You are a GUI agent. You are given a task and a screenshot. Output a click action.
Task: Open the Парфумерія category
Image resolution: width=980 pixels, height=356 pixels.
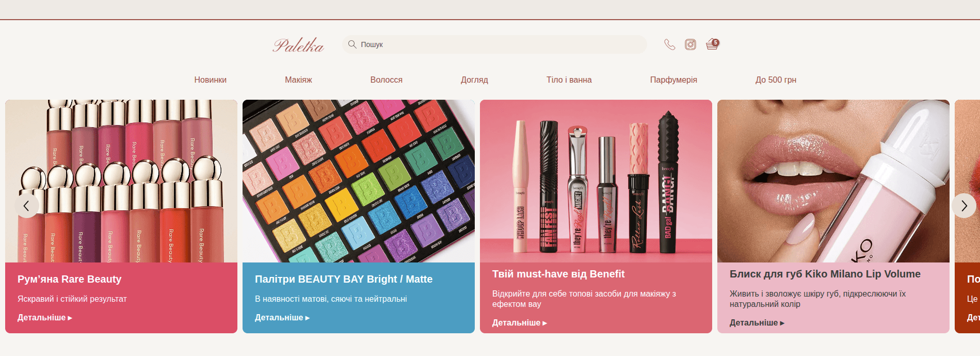673,80
